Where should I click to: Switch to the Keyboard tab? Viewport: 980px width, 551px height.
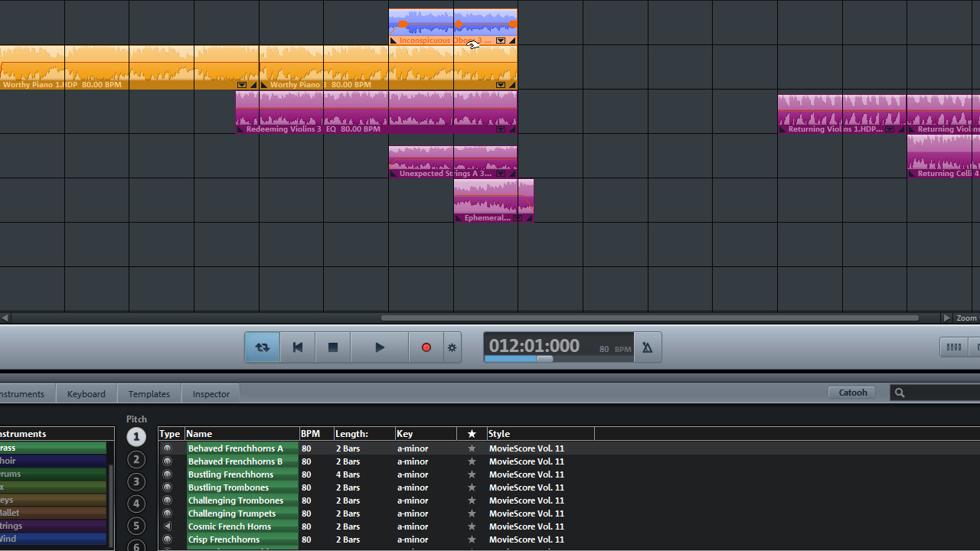[x=86, y=393]
